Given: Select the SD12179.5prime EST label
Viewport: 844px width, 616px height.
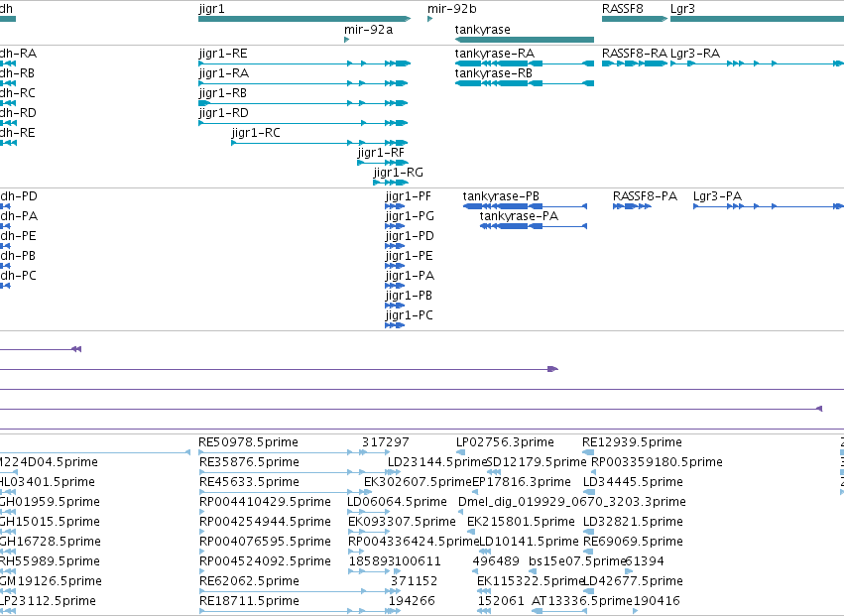Looking at the screenshot, I should pyautogui.click(x=537, y=462).
